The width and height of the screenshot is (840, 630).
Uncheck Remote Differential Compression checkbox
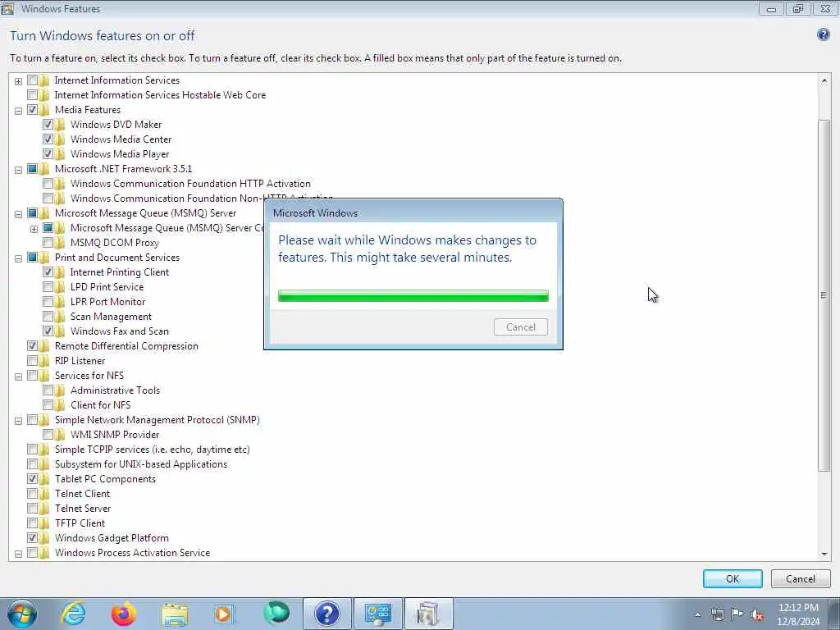click(32, 346)
